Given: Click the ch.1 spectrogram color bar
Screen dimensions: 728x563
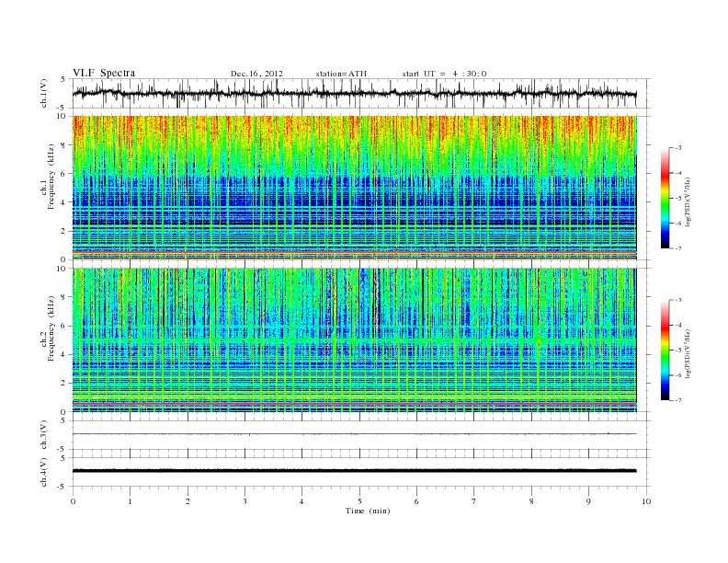Looking at the screenshot, I should (665, 198).
